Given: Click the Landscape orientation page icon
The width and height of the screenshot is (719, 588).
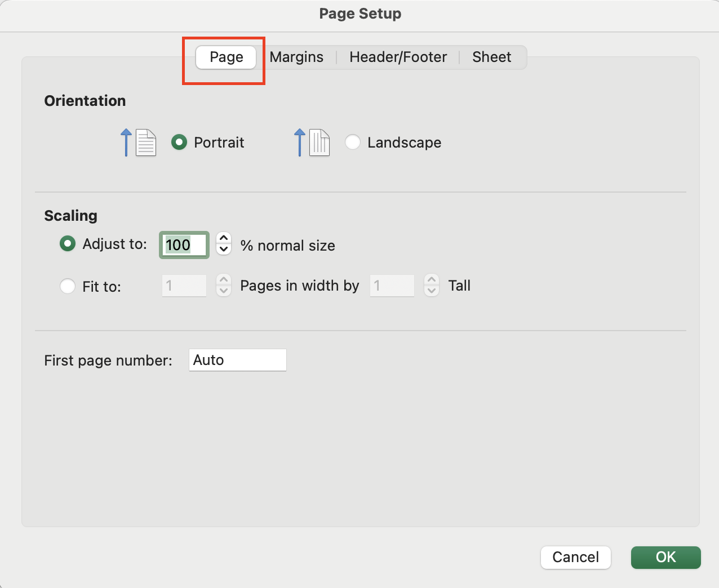Looking at the screenshot, I should pos(319,143).
